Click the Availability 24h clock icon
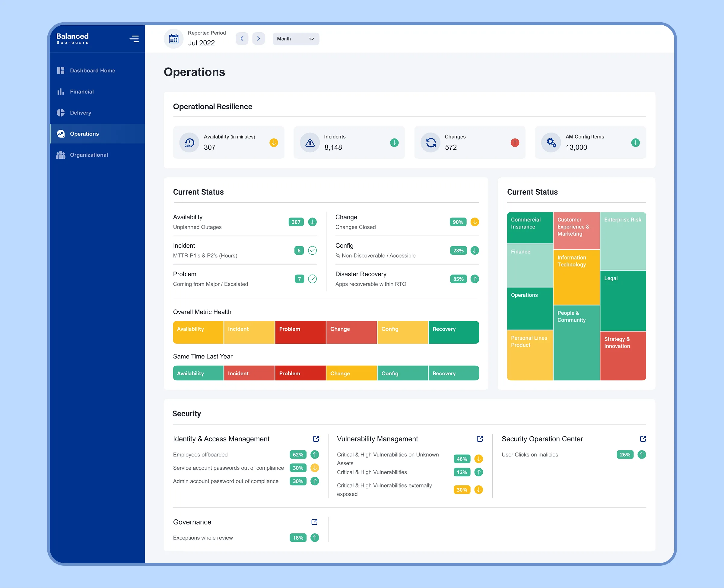This screenshot has height=588, width=724. click(x=189, y=143)
